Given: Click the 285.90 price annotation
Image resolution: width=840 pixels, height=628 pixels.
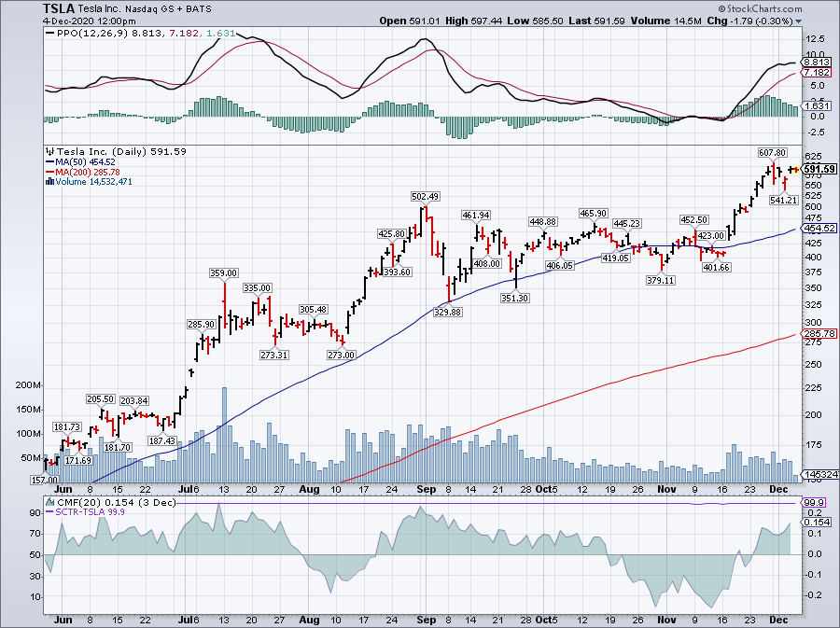Looking at the screenshot, I should 201,324.
